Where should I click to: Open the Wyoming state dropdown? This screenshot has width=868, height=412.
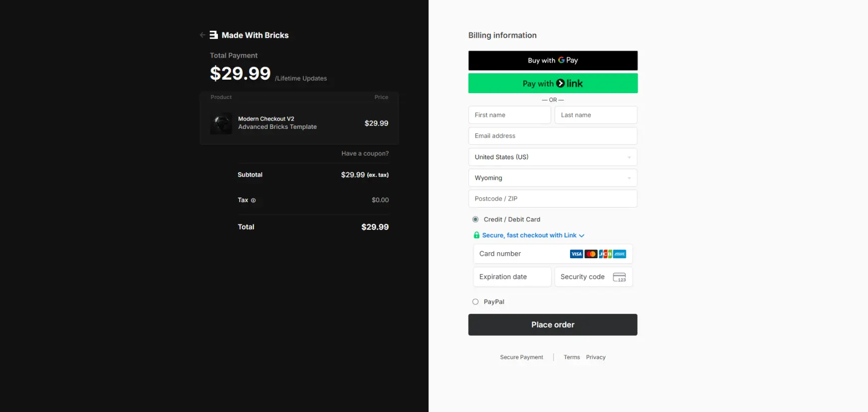coord(552,178)
